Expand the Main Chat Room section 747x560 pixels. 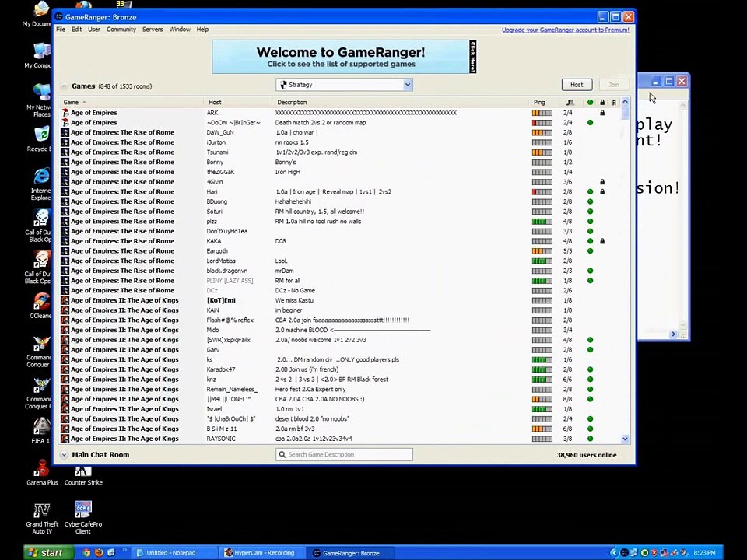(x=64, y=455)
